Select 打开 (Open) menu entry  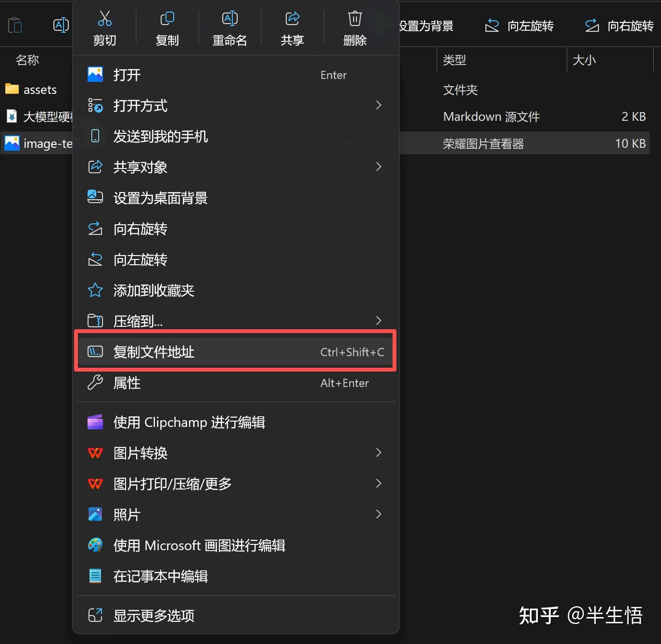(236, 75)
